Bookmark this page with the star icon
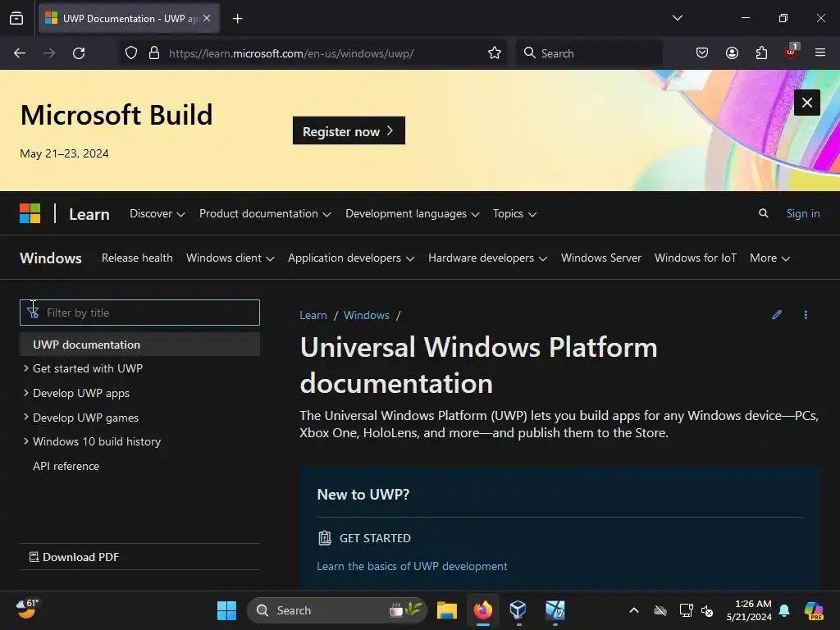840x630 pixels. (495, 53)
